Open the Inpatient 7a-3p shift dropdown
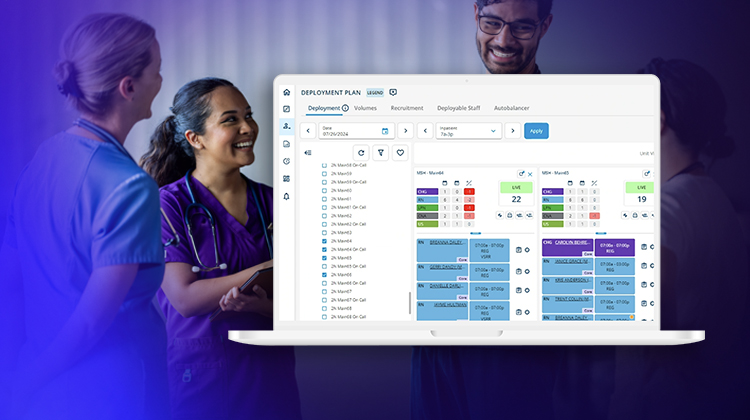The image size is (750, 420). 493,131
